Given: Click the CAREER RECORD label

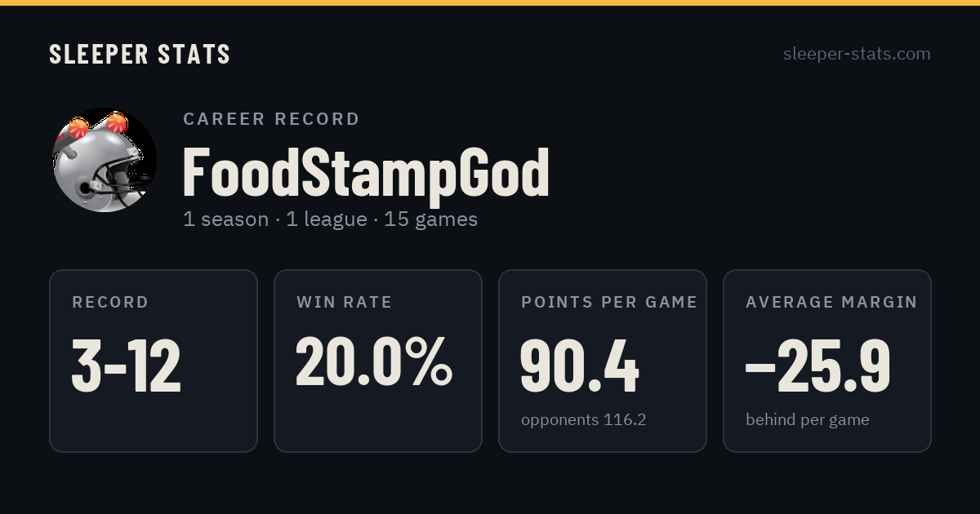Looking at the screenshot, I should [271, 119].
